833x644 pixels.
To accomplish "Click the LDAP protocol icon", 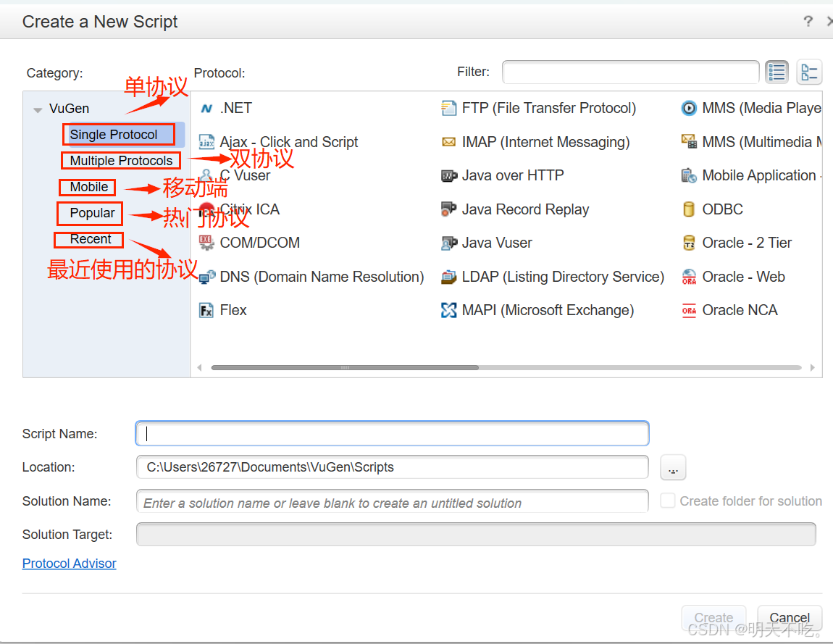I will pos(449,277).
